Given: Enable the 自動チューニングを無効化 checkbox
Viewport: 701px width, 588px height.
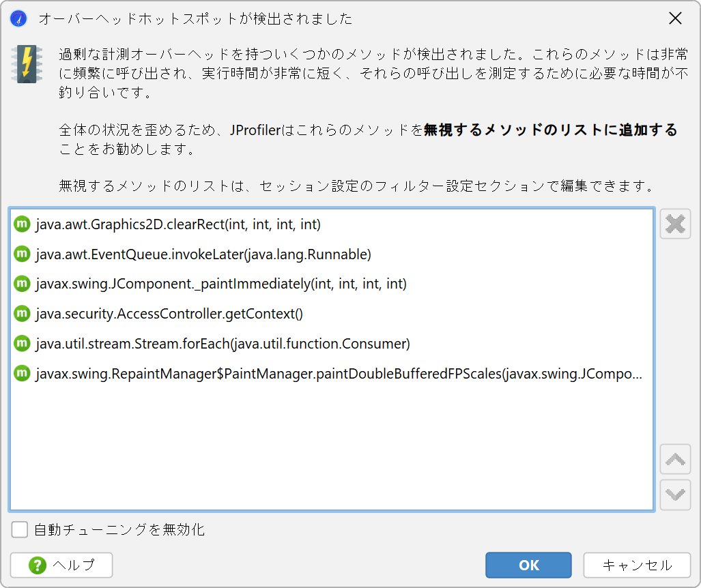Looking at the screenshot, I should point(20,529).
